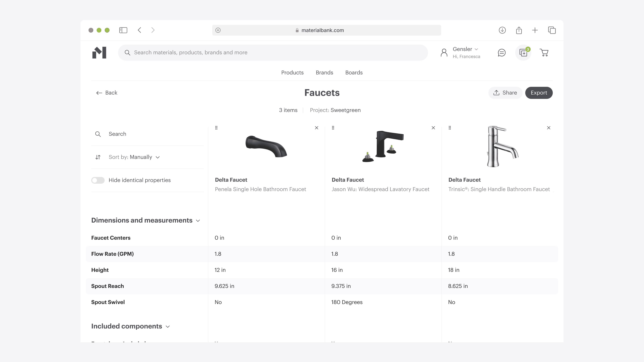This screenshot has height=362, width=644.
Task: Open the shopping cart
Action: pyautogui.click(x=544, y=52)
